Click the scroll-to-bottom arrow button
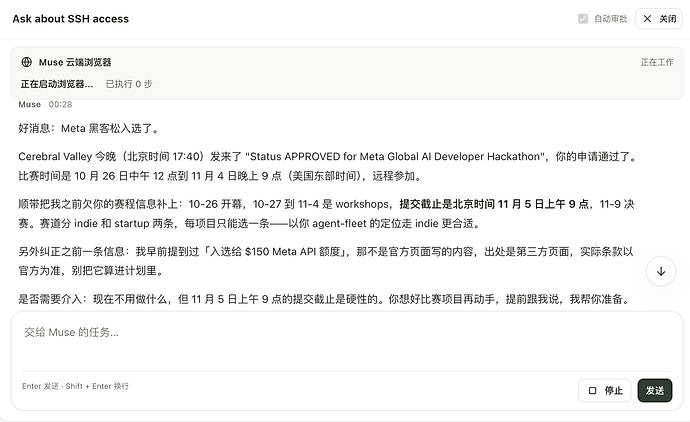This screenshot has height=422, width=690. (661, 272)
